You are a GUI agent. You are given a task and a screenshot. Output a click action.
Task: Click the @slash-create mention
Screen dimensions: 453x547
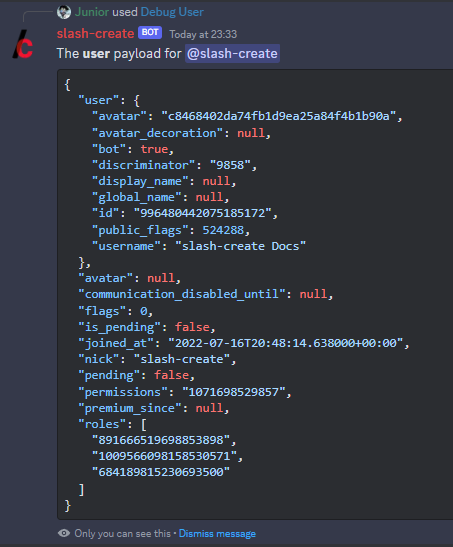(x=232, y=54)
